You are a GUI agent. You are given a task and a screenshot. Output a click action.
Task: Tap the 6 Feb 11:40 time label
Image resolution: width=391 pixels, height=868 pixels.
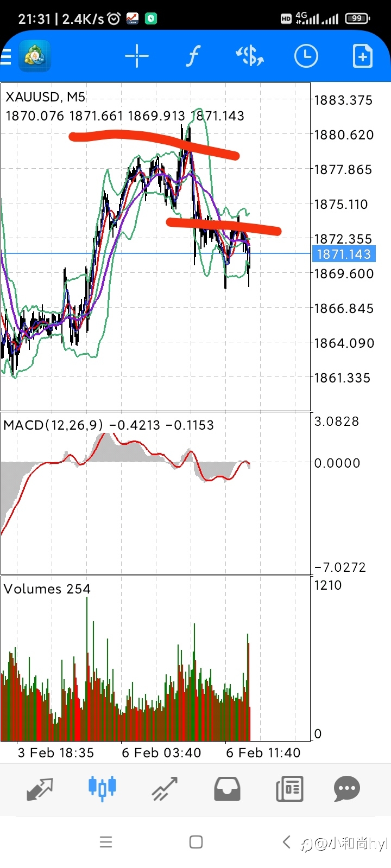[x=263, y=753]
